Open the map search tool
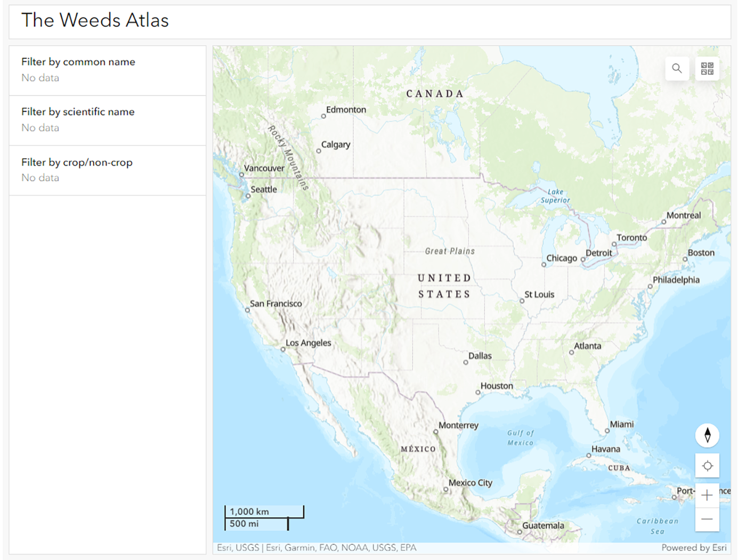 pos(677,69)
